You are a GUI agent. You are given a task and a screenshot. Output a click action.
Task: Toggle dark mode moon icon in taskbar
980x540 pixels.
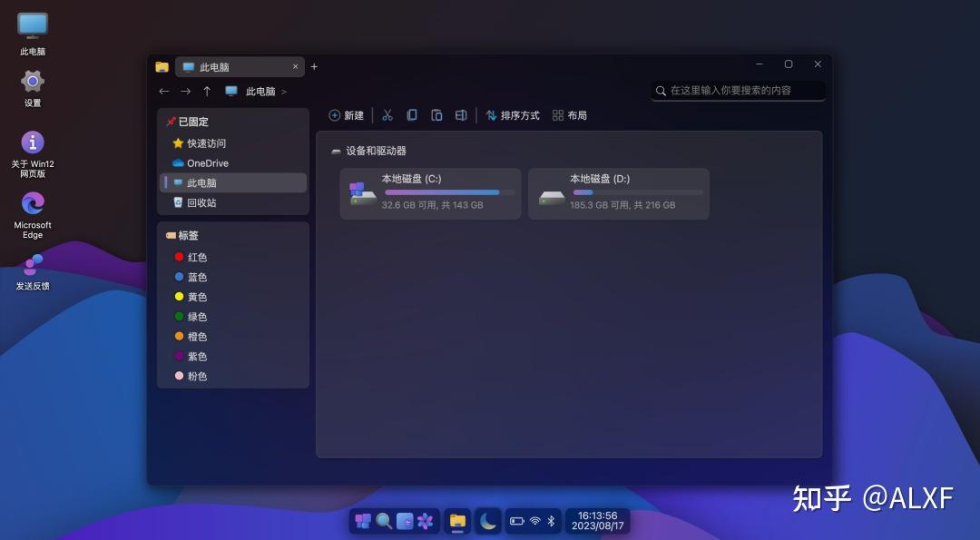tap(488, 521)
